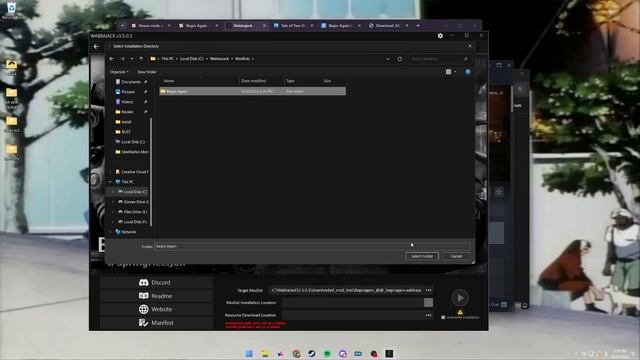
Task: Switch to the Download browser tab
Action: point(387,26)
